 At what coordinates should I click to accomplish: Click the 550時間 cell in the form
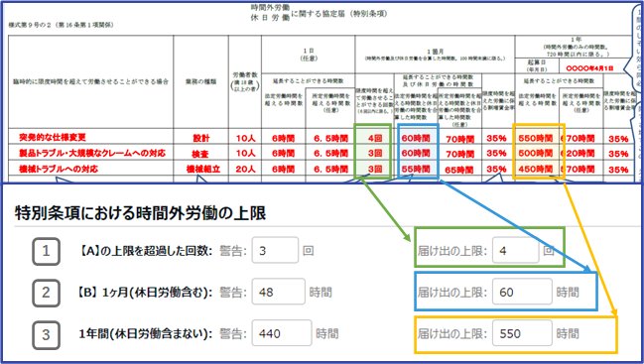(x=535, y=138)
